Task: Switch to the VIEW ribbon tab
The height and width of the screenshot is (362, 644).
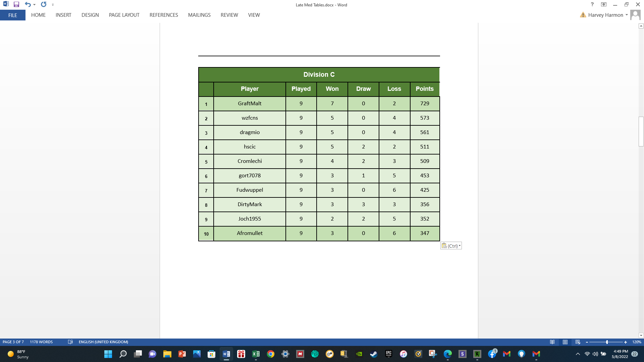Action: click(254, 15)
